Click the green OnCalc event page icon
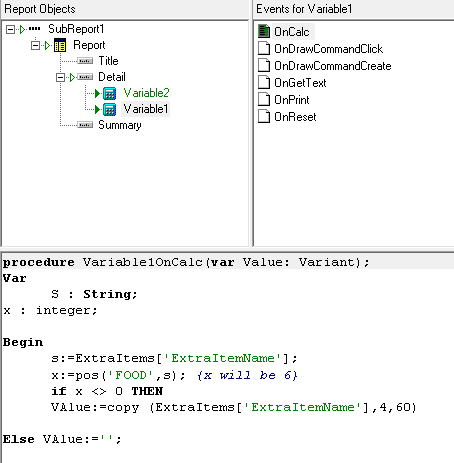The width and height of the screenshot is (454, 463). click(x=264, y=31)
